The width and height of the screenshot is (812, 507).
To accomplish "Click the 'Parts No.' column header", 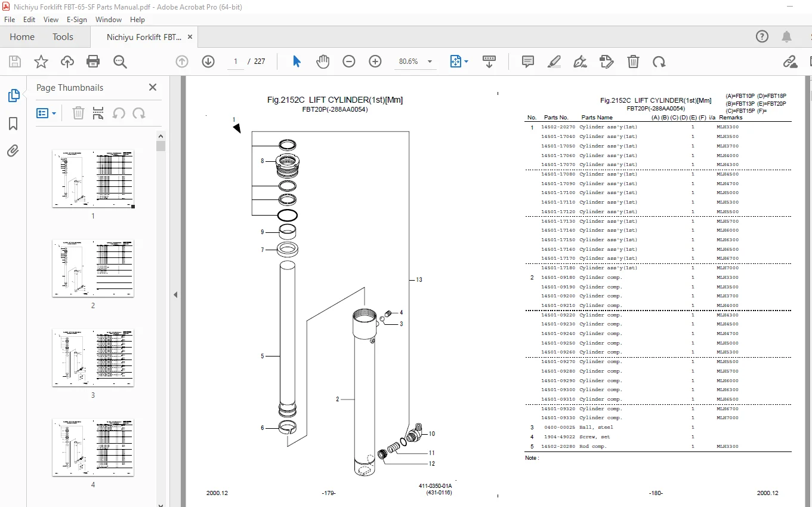I will pyautogui.click(x=556, y=118).
